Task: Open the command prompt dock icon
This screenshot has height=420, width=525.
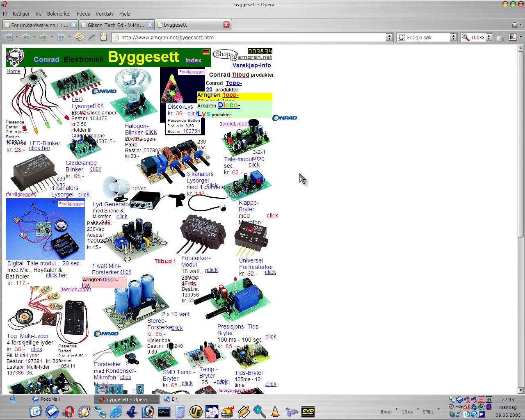Action: tap(164, 411)
